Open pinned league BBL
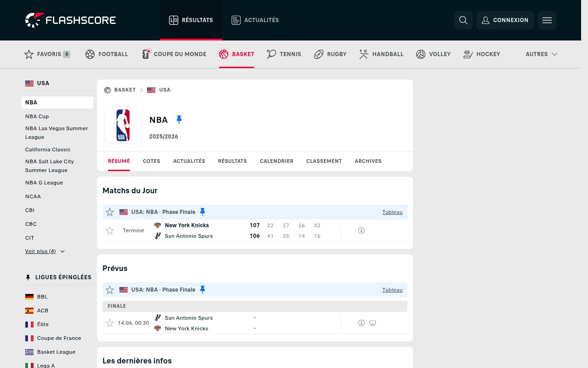 click(x=37, y=297)
